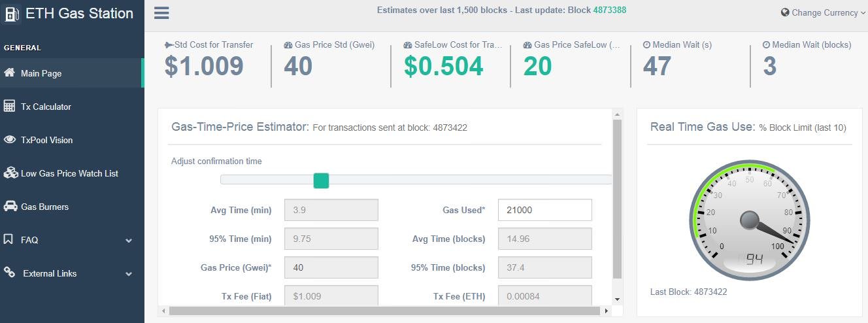868x323 pixels.
Task: Expand the External Links chevron
Action: point(129,274)
